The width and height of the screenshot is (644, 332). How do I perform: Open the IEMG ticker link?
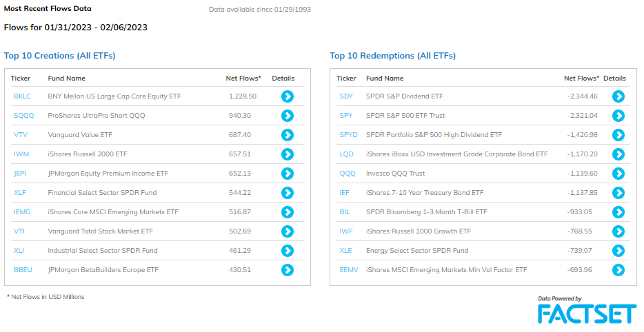22,212
